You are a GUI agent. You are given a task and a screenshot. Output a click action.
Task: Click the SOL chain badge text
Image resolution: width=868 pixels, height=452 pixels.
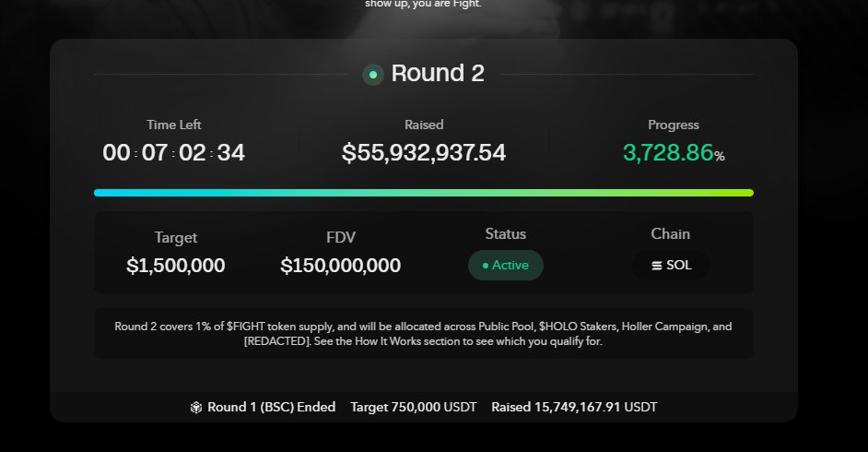pos(678,266)
